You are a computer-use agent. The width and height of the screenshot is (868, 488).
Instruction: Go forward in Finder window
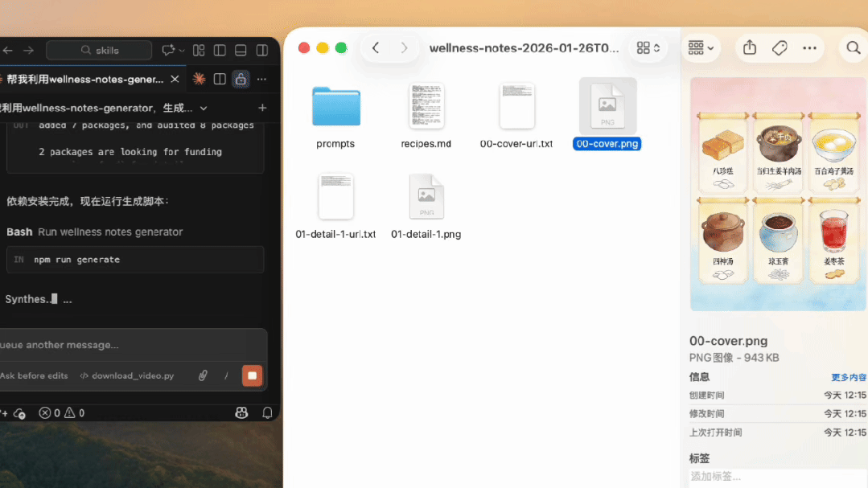pos(404,48)
